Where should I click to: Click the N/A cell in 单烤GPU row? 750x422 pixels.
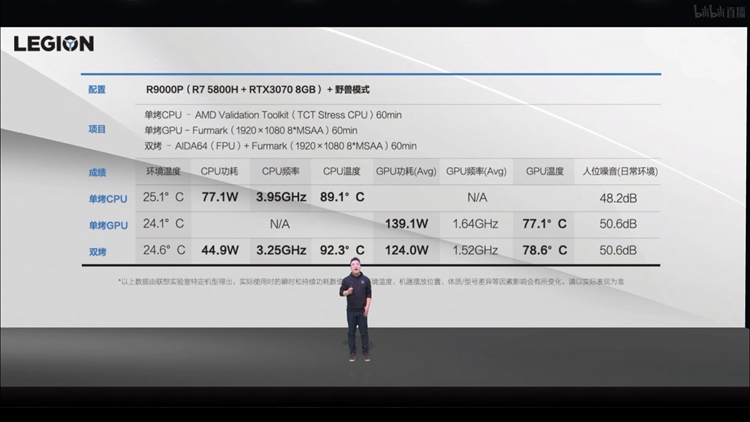click(x=280, y=224)
